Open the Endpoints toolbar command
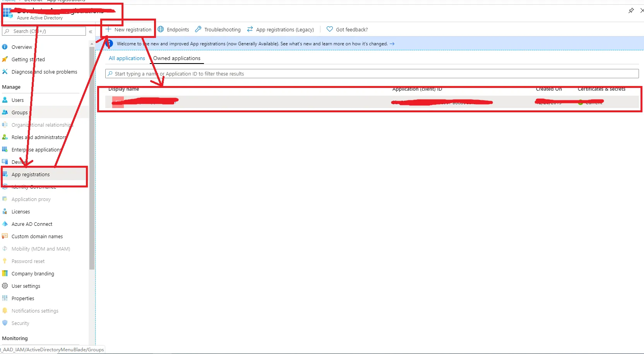Screen dimensions: 644x354 pos(173,29)
